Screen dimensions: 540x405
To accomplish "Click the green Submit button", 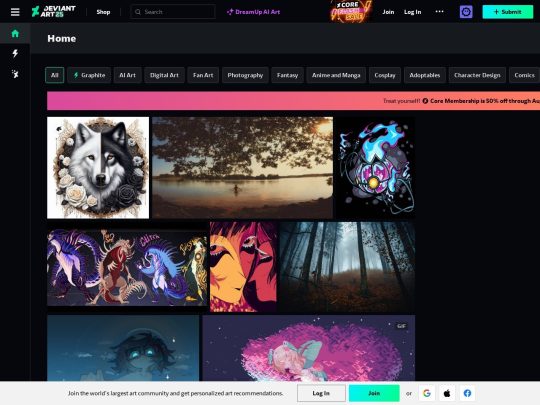I will click(x=508, y=12).
